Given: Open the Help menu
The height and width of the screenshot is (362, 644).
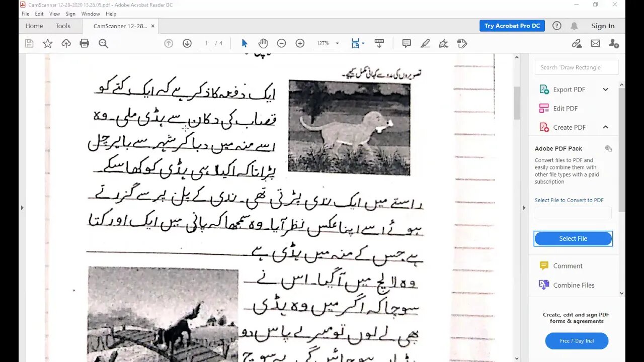Looking at the screenshot, I should click(111, 14).
